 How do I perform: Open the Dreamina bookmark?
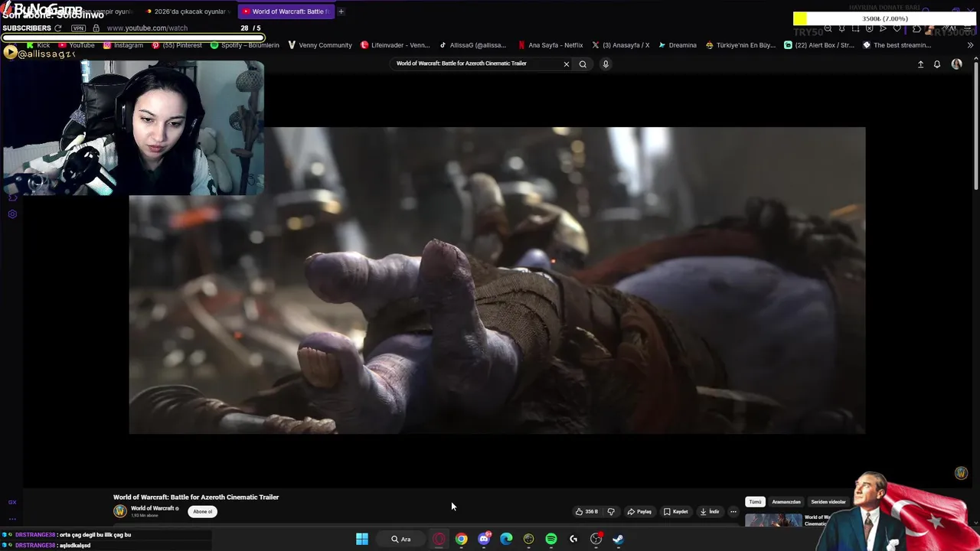(678, 45)
